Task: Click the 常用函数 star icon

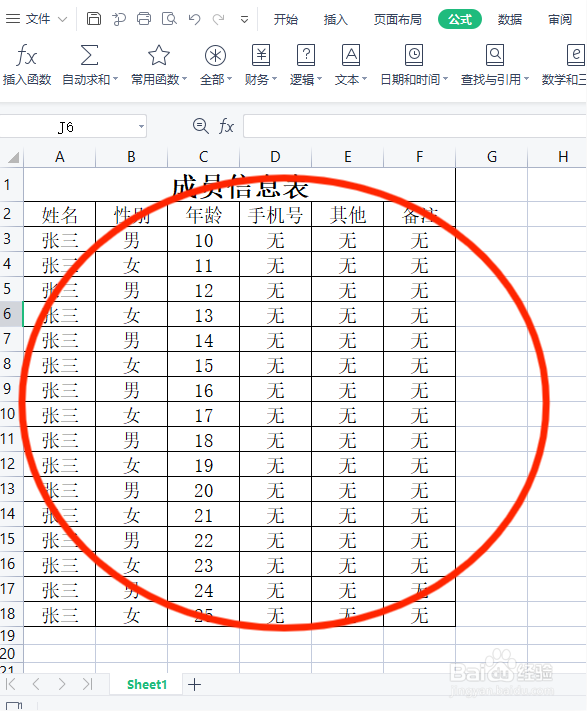Action: (x=159, y=55)
